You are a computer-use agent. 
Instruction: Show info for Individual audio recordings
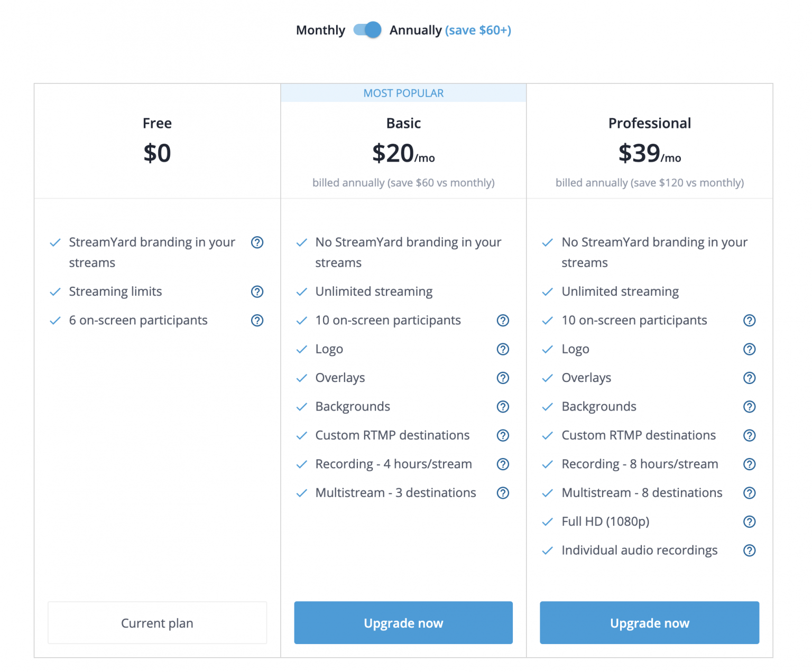click(750, 550)
